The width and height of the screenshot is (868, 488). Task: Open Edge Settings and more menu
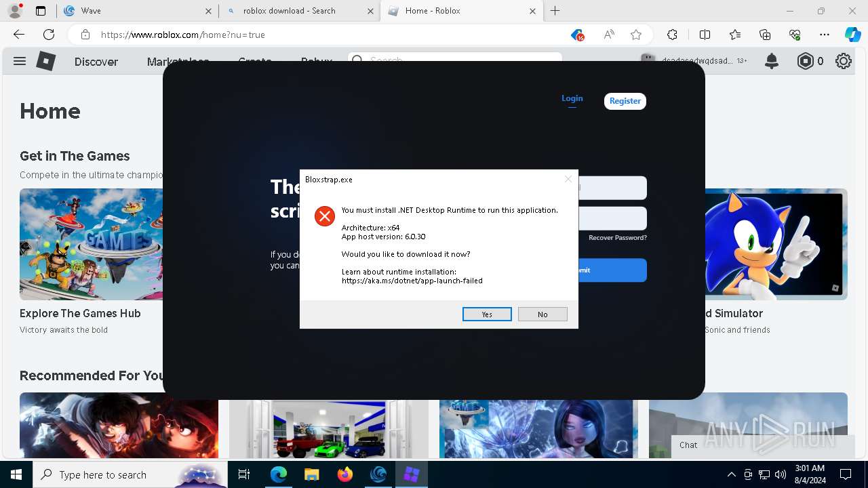[x=825, y=35]
